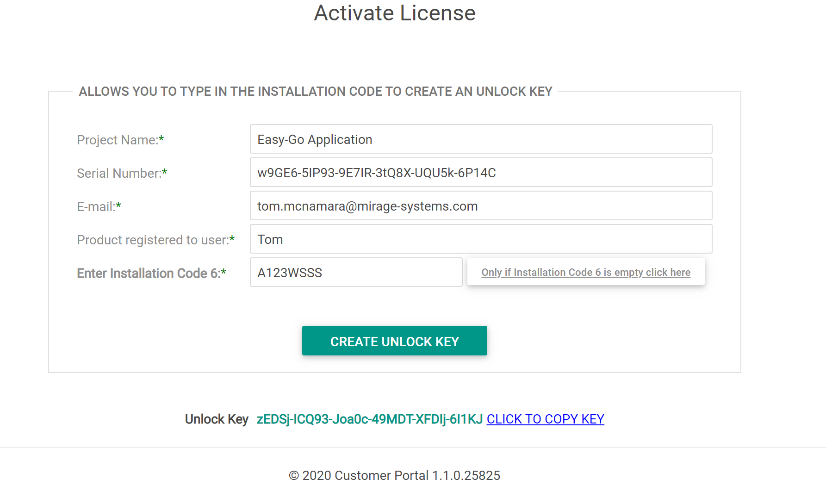Click the green generated unlock key text
The image size is (826, 504).
click(369, 419)
